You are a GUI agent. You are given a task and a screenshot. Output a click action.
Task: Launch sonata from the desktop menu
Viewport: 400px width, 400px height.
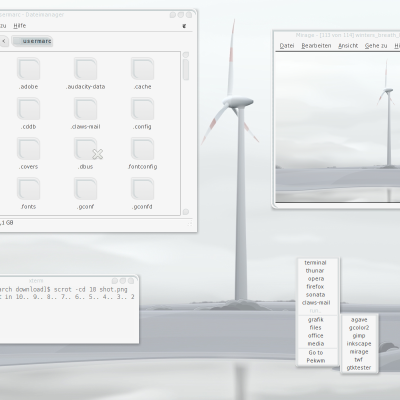tap(315, 295)
